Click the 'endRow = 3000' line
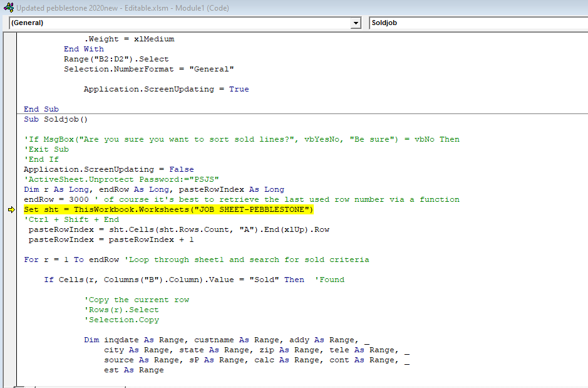This screenshot has height=388, width=588. coord(242,199)
